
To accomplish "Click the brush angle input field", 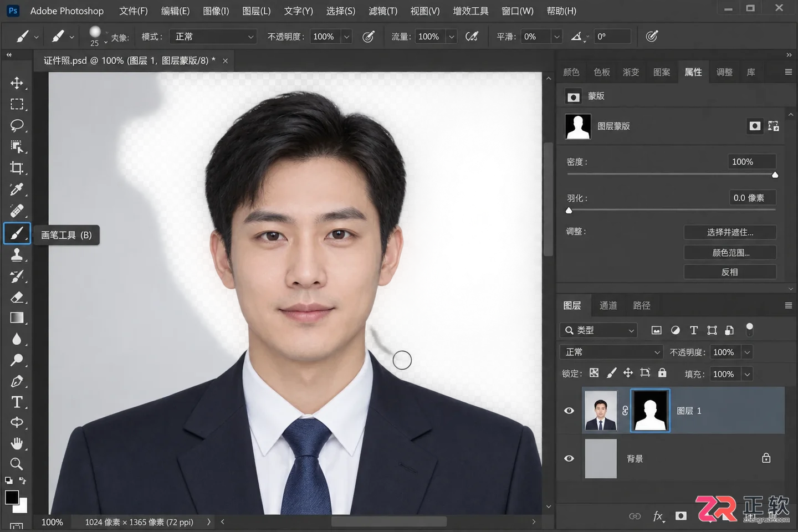I will coord(612,37).
